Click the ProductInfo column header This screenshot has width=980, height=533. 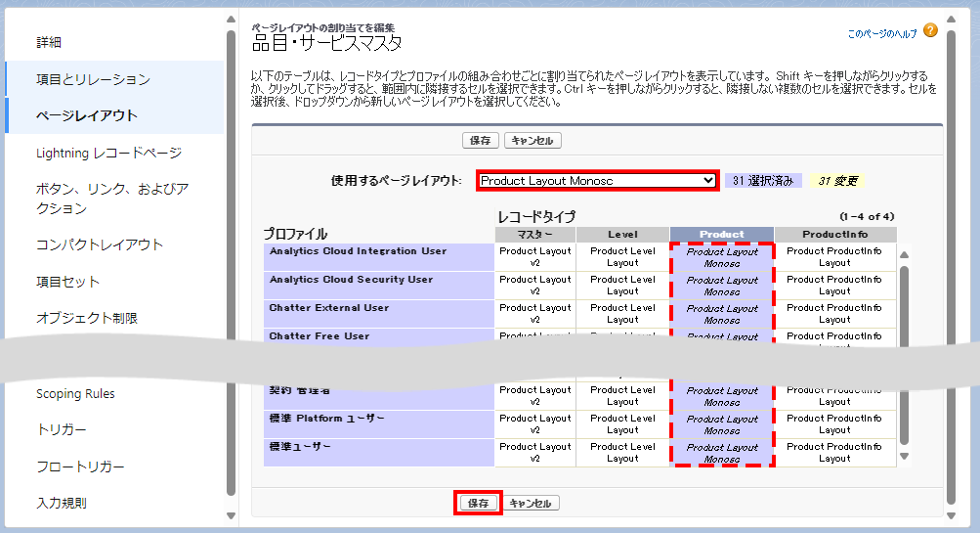coord(834,235)
